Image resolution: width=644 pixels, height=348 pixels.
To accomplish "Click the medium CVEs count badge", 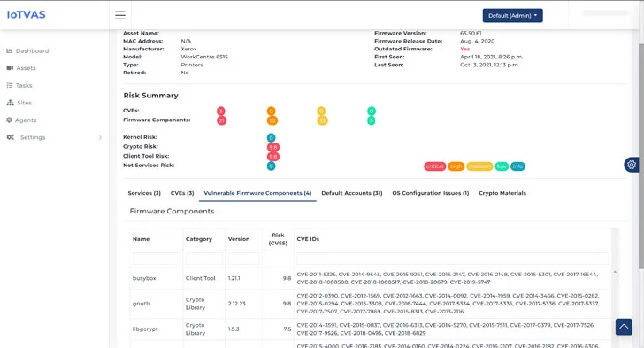I will (x=321, y=111).
